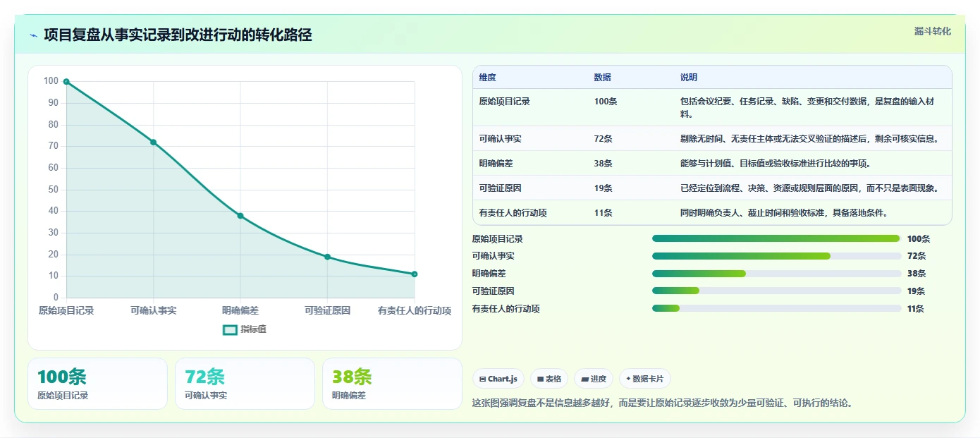Select the 进度 chip
Screen dimensions: 980x438
pyautogui.click(x=594, y=379)
